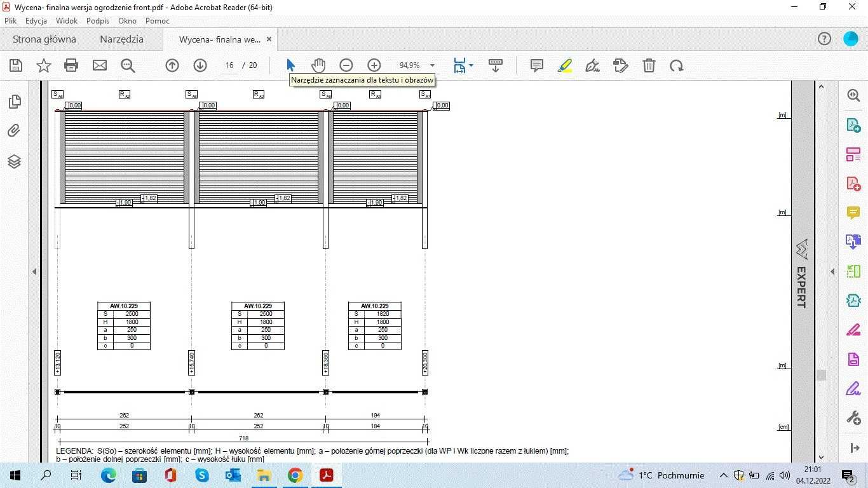Open the find text magnifier tool

pos(128,65)
